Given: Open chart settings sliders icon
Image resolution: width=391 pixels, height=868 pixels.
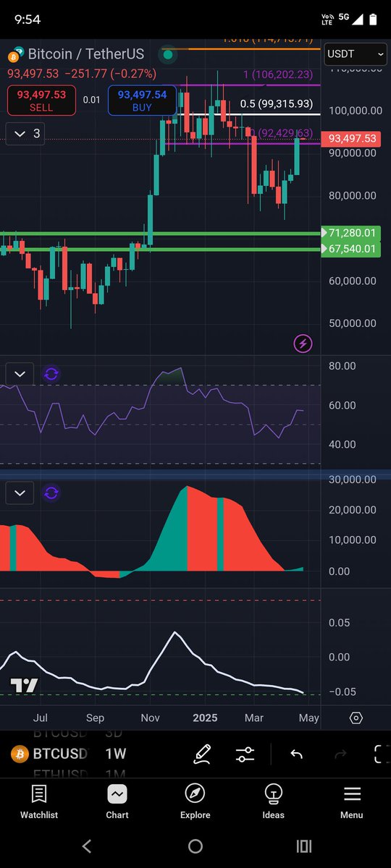Looking at the screenshot, I should click(x=245, y=754).
